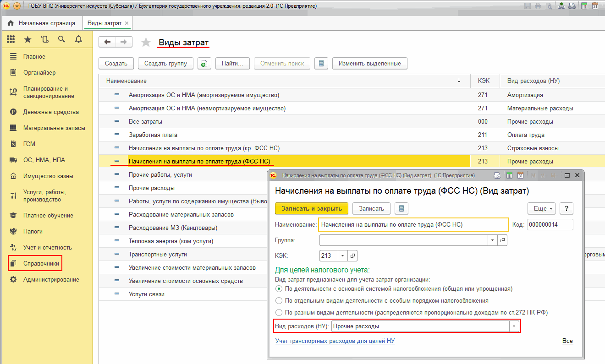Switch to Начальная страница tab
This screenshot has height=364, width=605.
pyautogui.click(x=41, y=23)
